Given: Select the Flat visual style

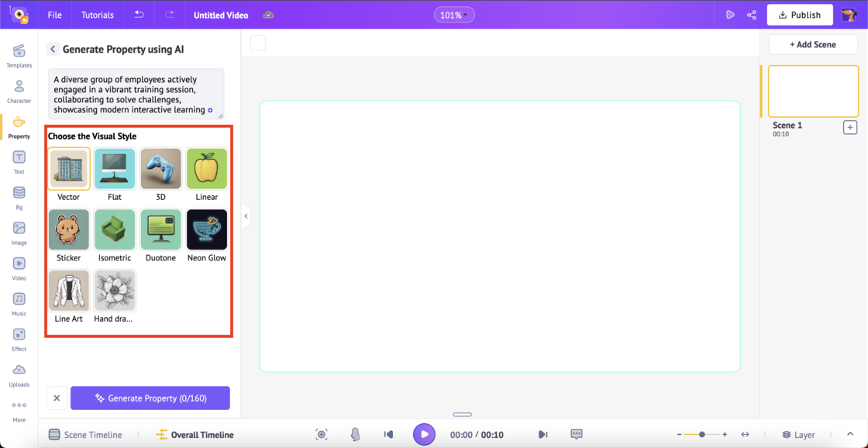Looking at the screenshot, I should pyautogui.click(x=114, y=169).
